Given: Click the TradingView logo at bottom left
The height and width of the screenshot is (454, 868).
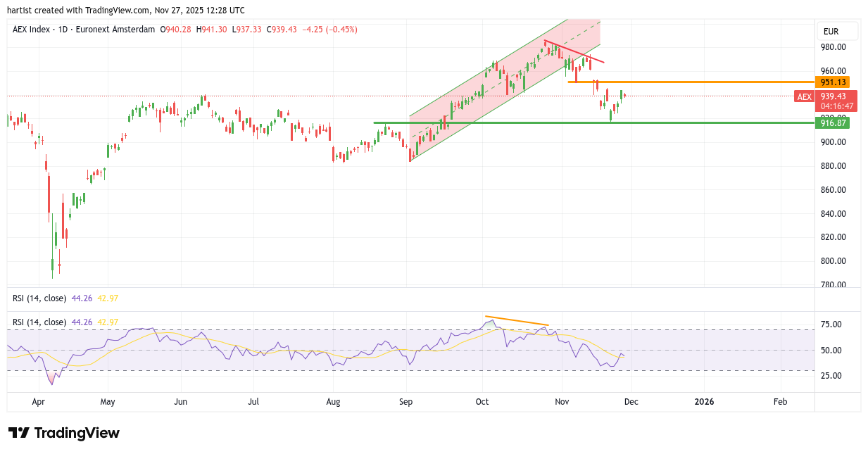Looking at the screenshot, I should coord(64,433).
